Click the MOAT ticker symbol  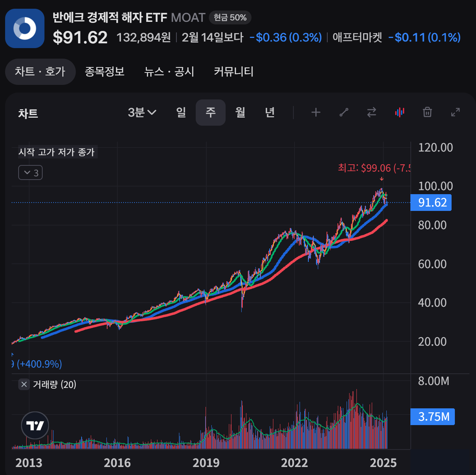(188, 17)
